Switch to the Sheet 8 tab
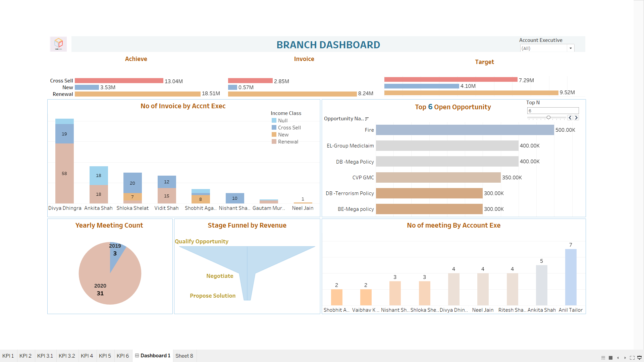 pos(184,356)
